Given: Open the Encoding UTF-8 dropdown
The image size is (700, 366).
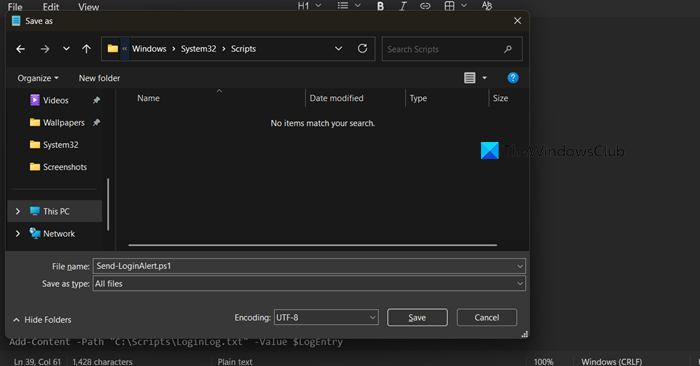Looking at the screenshot, I should click(326, 317).
